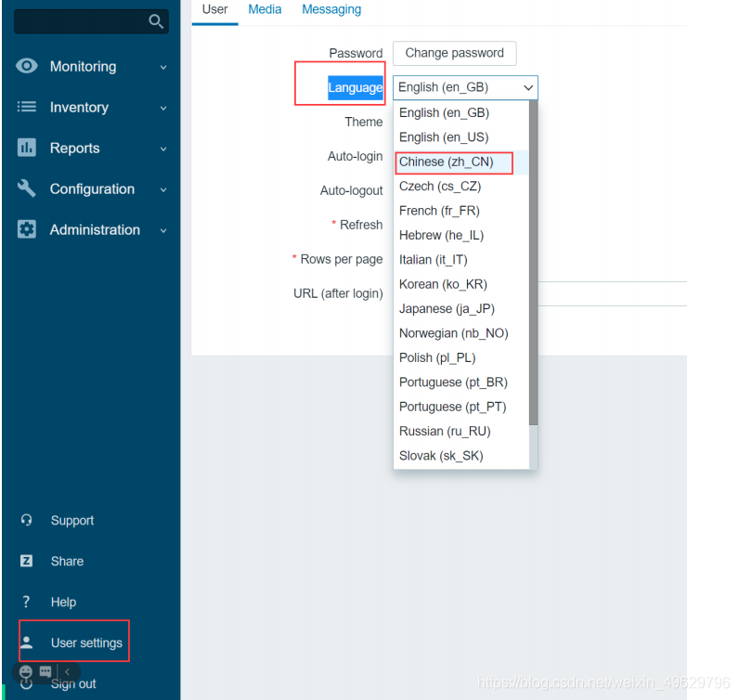Image resolution: width=739 pixels, height=700 pixels.
Task: Choose Czech (cs_CZ) language option
Action: pyautogui.click(x=460, y=187)
